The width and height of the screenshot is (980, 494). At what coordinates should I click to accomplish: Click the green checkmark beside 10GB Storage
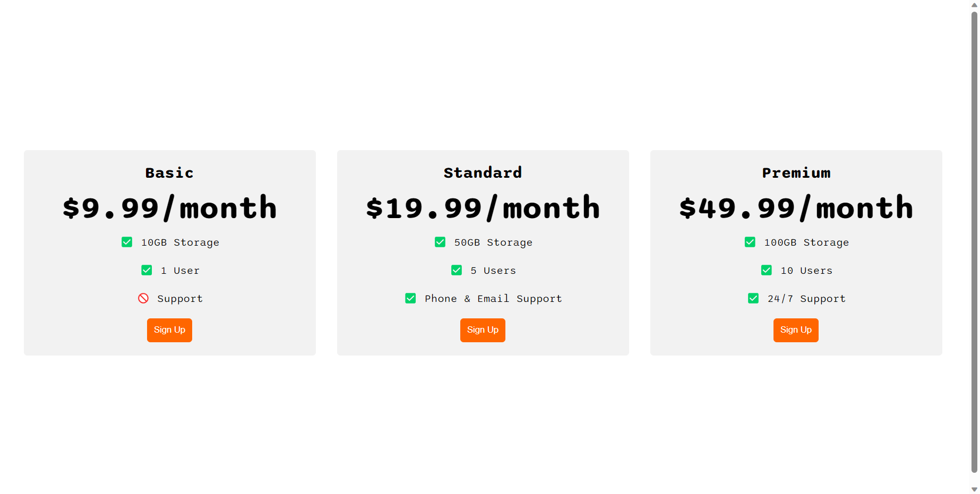126,242
